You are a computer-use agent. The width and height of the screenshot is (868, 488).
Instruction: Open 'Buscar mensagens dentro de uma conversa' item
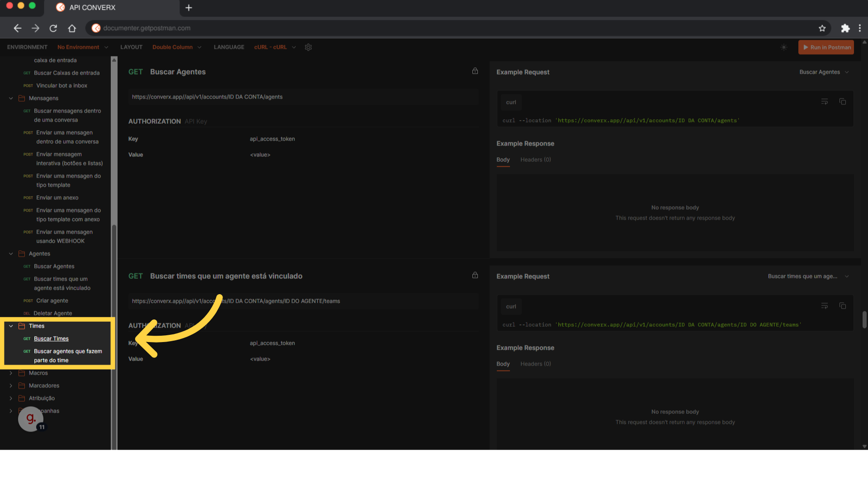(x=67, y=115)
